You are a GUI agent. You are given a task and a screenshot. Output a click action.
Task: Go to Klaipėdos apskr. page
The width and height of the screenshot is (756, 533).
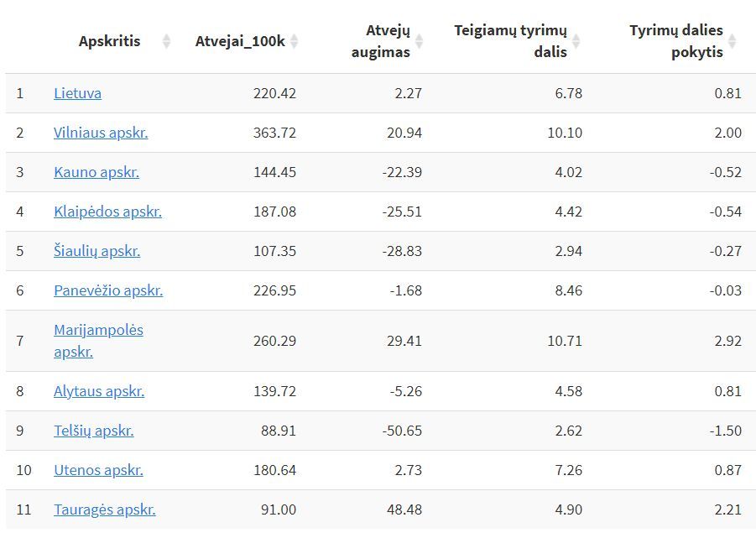[x=107, y=212]
